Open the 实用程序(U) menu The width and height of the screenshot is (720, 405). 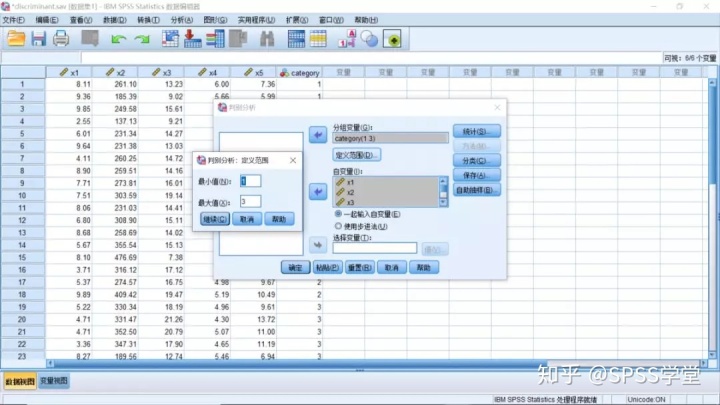(256, 20)
